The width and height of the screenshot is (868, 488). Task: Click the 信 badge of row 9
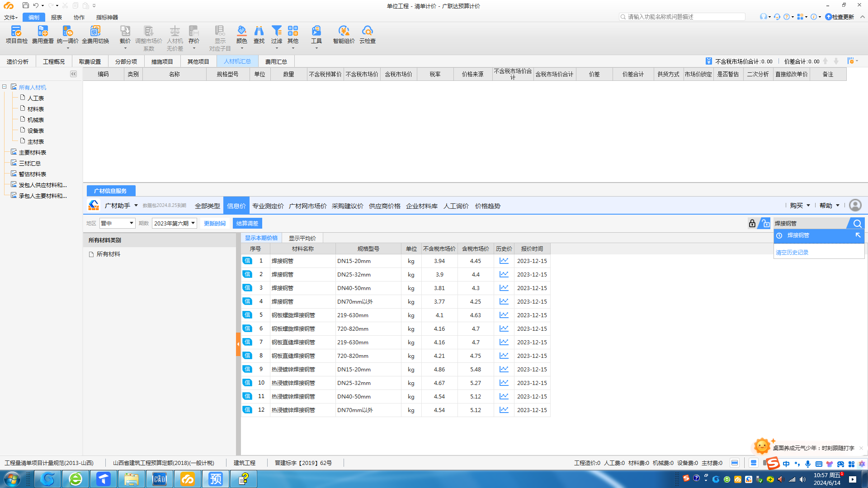pos(247,369)
